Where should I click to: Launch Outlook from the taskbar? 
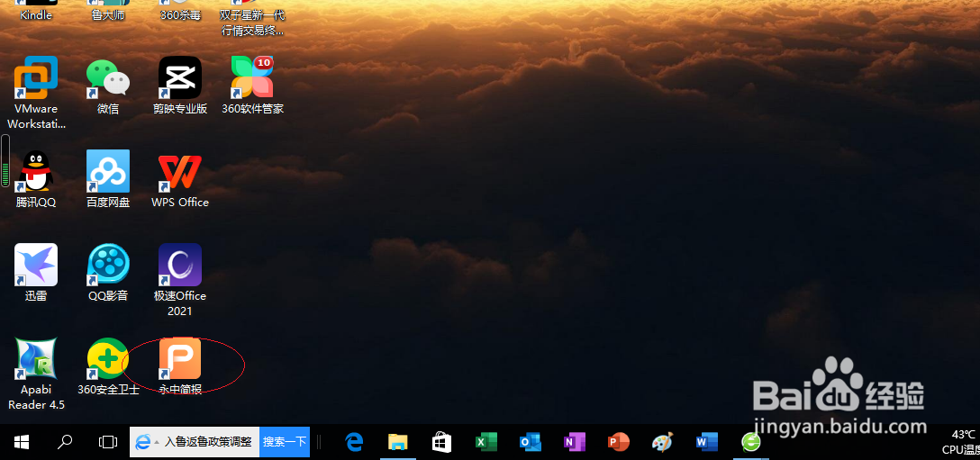point(530,442)
